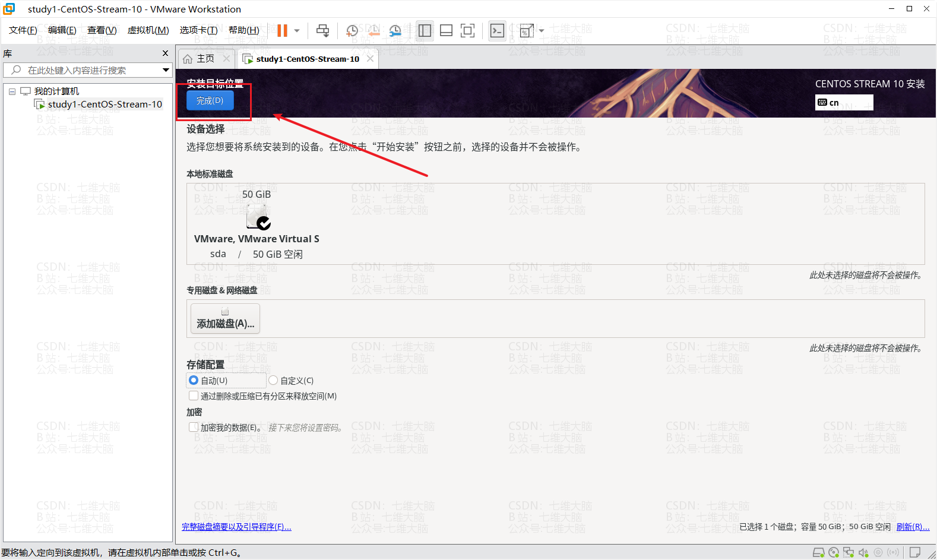
Task: Click the 50 GiB disk size label
Action: (257, 194)
